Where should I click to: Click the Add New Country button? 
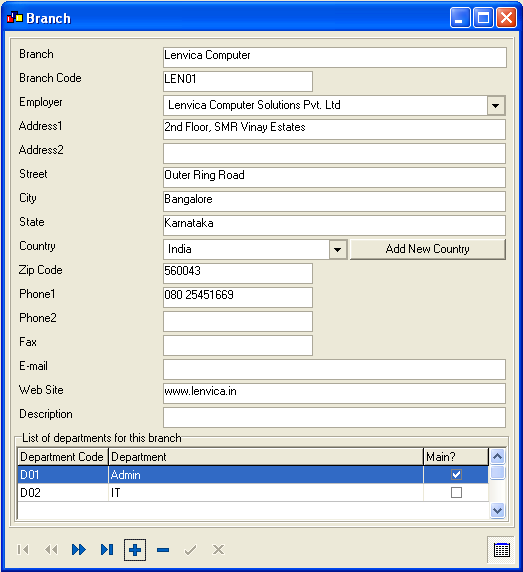tap(428, 249)
